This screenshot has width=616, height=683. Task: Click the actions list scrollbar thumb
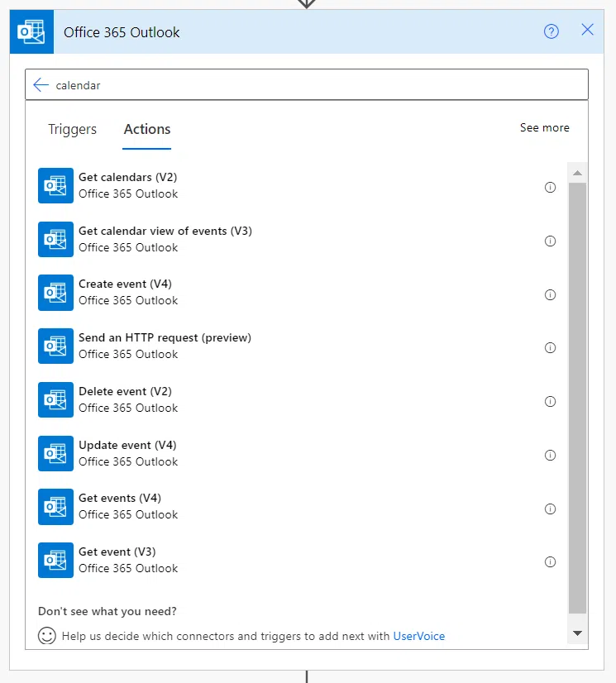tap(578, 398)
